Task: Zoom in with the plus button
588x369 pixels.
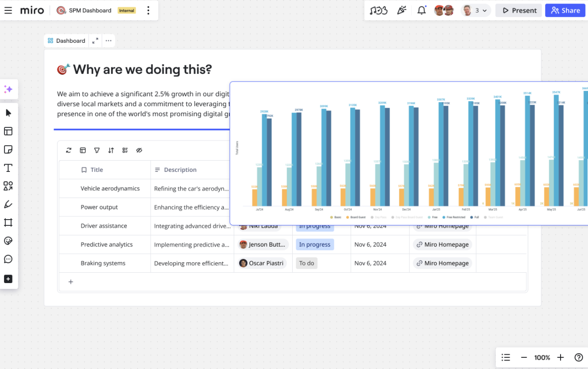Action: coord(560,357)
